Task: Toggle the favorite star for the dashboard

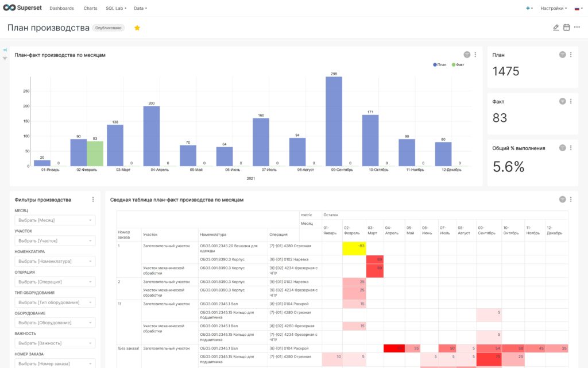Action: pyautogui.click(x=137, y=28)
